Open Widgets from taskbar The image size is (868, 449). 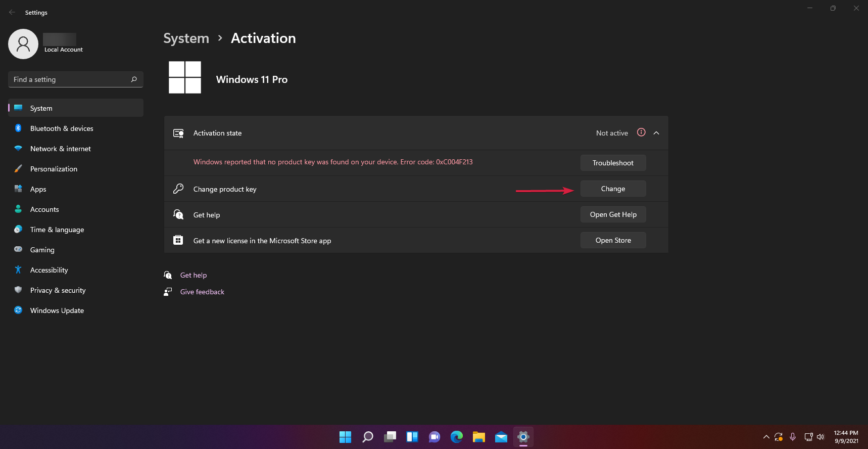click(x=412, y=437)
